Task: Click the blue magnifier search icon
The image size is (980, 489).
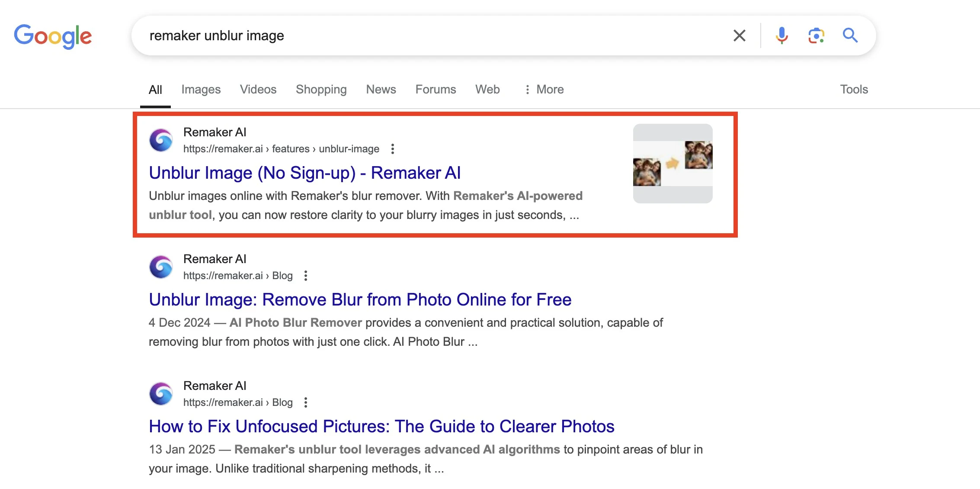Action: (x=850, y=35)
